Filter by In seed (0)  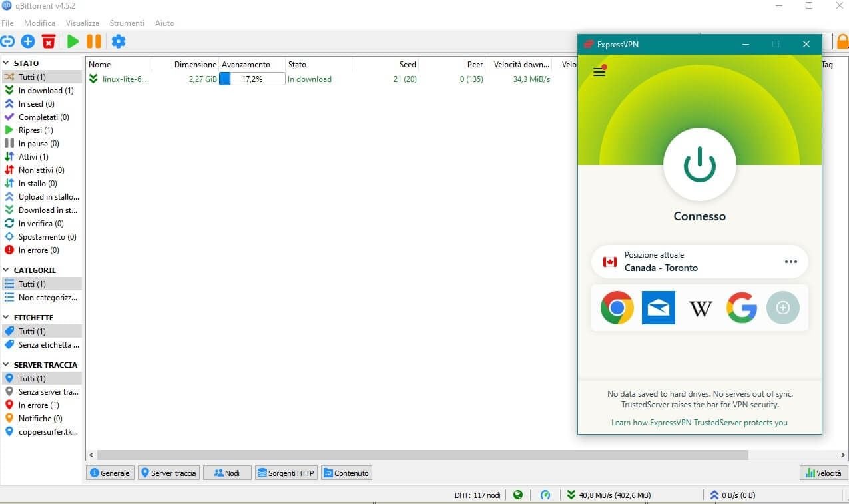[41, 104]
